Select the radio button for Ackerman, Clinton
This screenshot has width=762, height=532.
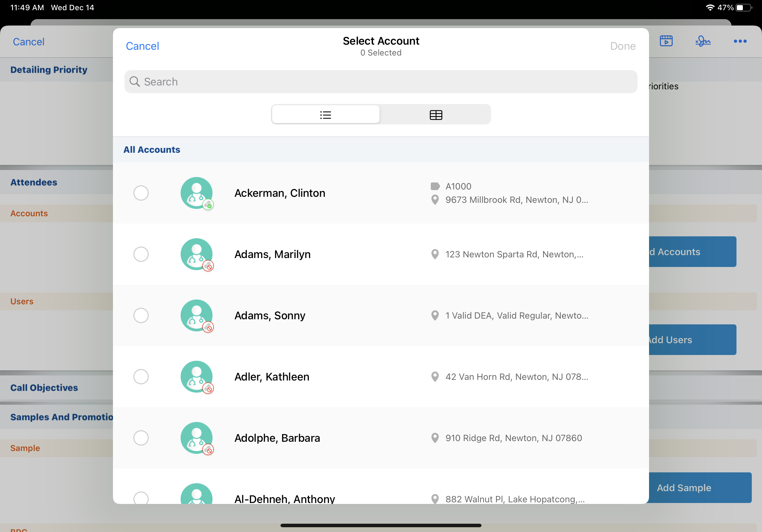tap(141, 193)
